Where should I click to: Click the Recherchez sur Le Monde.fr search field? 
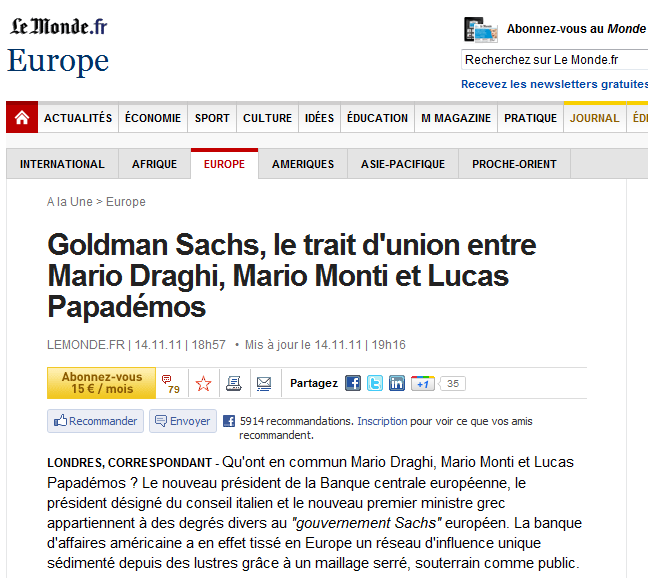point(554,60)
